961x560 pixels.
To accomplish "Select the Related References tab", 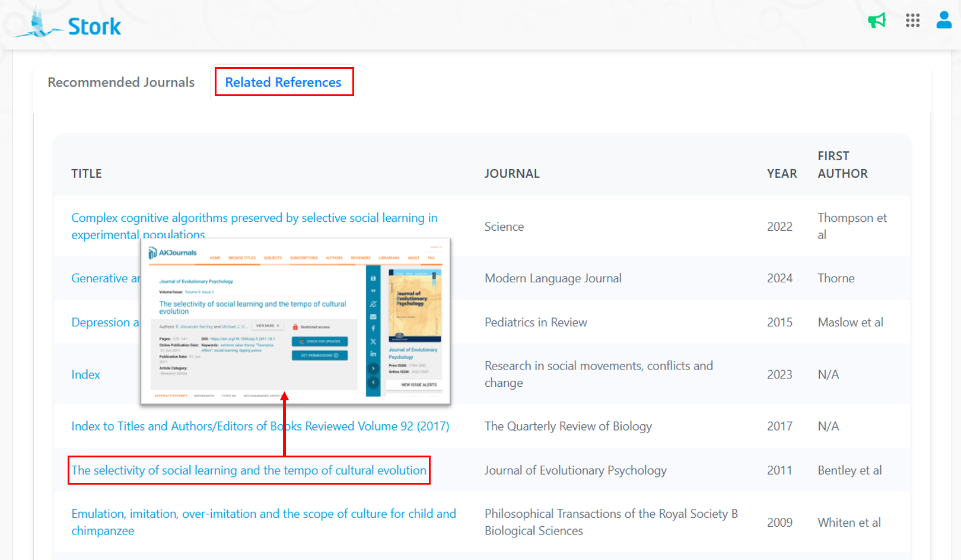I will tap(283, 82).
